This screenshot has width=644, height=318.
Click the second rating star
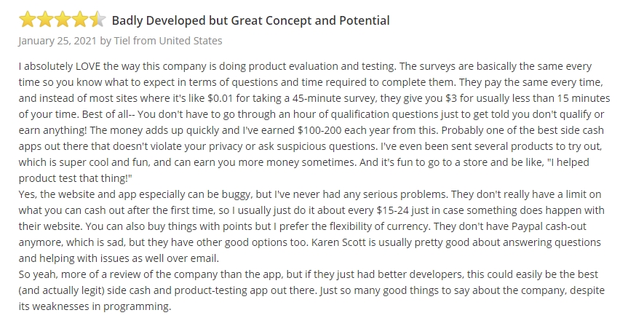pos(45,20)
